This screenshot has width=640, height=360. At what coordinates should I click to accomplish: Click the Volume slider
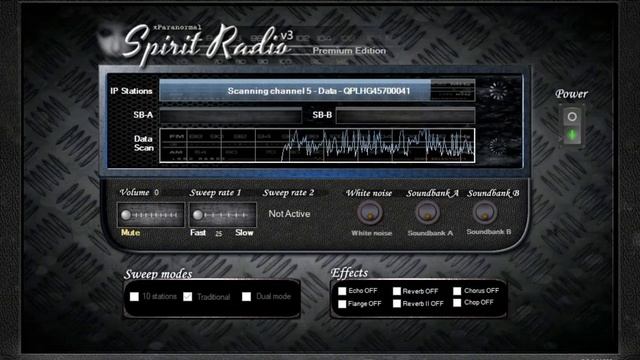point(151,215)
